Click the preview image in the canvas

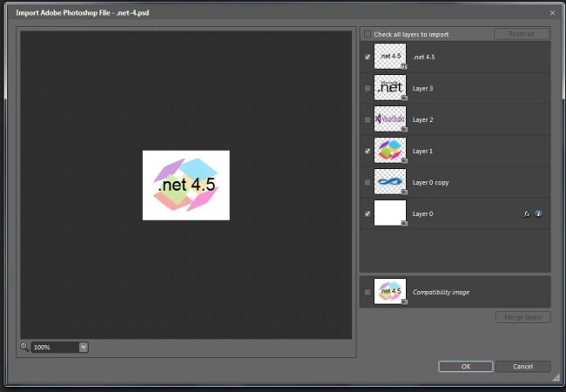(185, 186)
